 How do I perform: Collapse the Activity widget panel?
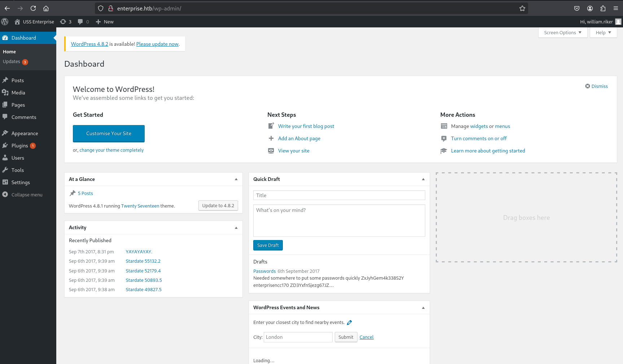[236, 227]
